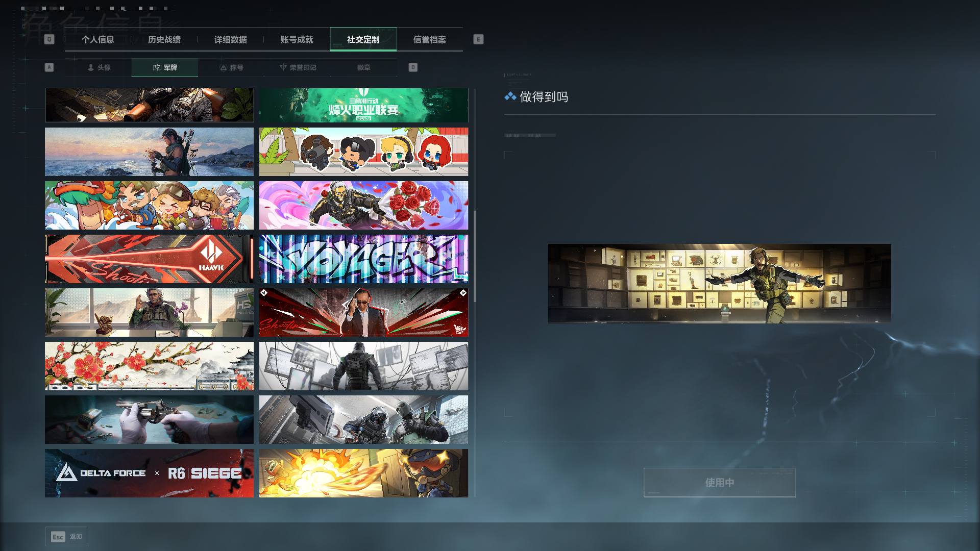This screenshot has width=980, height=551.
Task: Select the cartoon dragon-hat squad banner
Action: point(149,205)
